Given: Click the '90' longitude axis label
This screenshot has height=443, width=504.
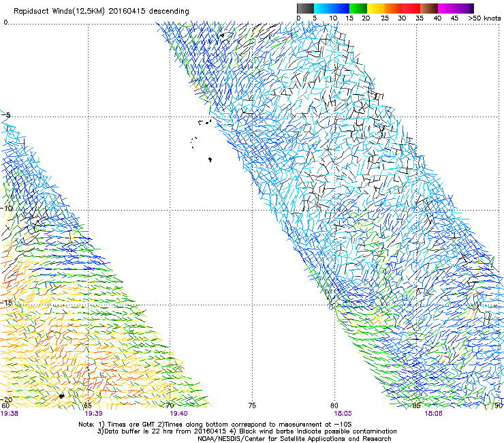Looking at the screenshot, I should (499, 406).
